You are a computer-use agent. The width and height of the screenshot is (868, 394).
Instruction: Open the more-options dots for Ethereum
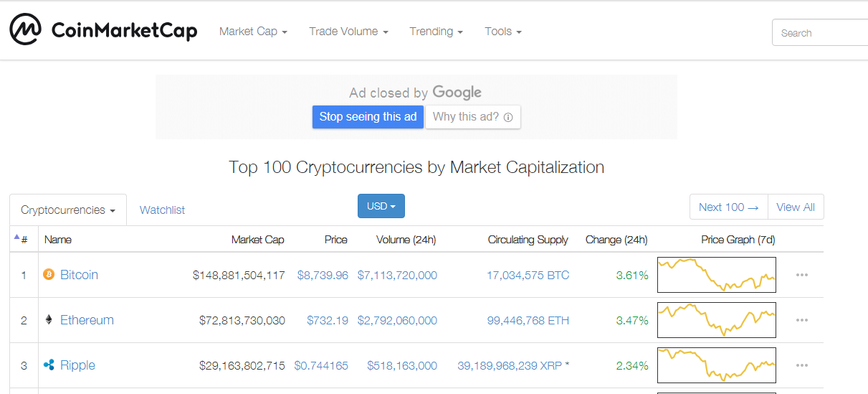[801, 320]
